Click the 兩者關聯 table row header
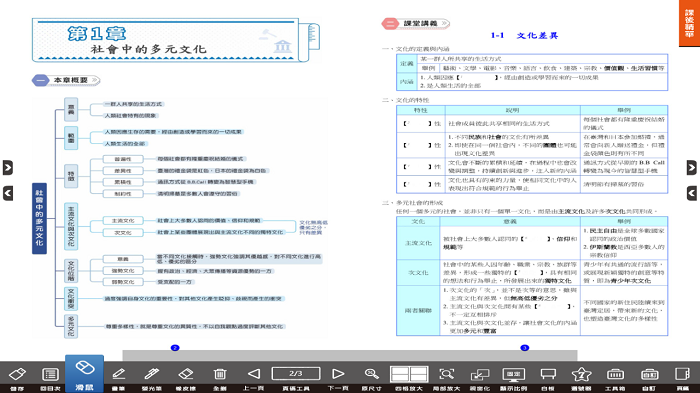Screen dimensions: 700x393 point(418,310)
